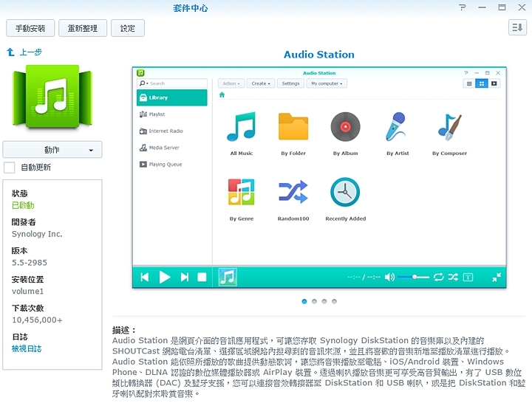
Task: Click the mini player collapse icon
Action: (497, 278)
